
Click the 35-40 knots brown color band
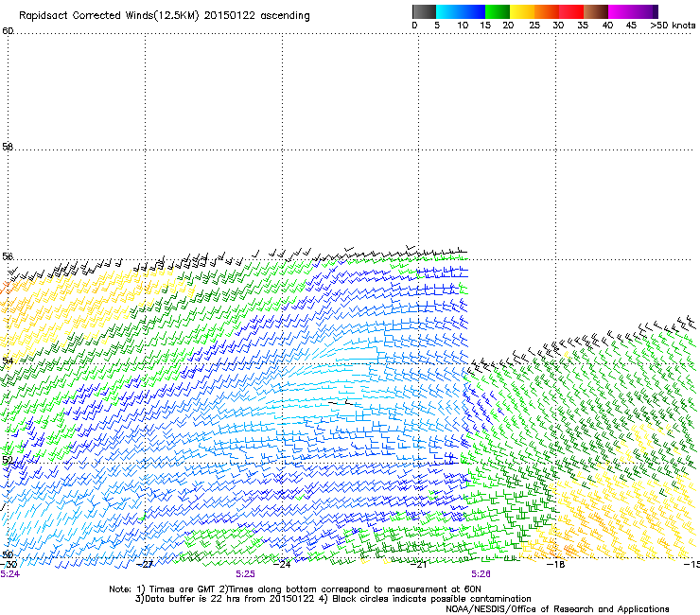pos(596,11)
